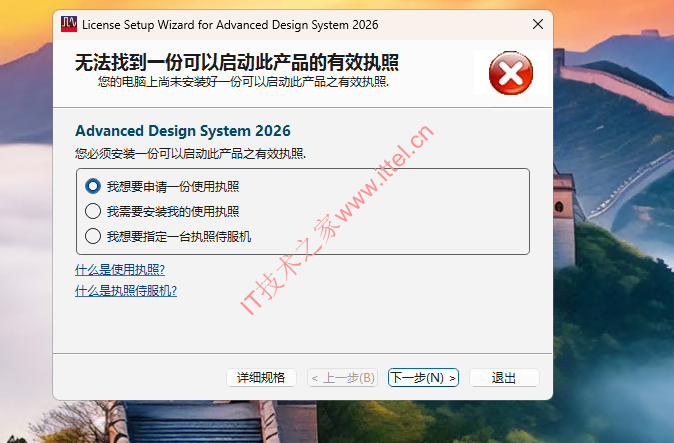
Task: Click the ADS app icon in title bar
Action: pyautogui.click(x=68, y=23)
